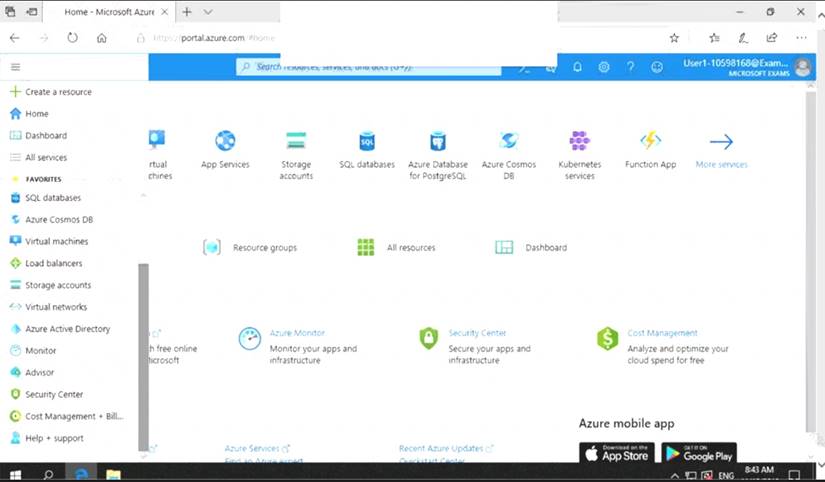Image resolution: width=825 pixels, height=482 pixels.
Task: Open the SQL databases service tile
Action: [x=367, y=150]
